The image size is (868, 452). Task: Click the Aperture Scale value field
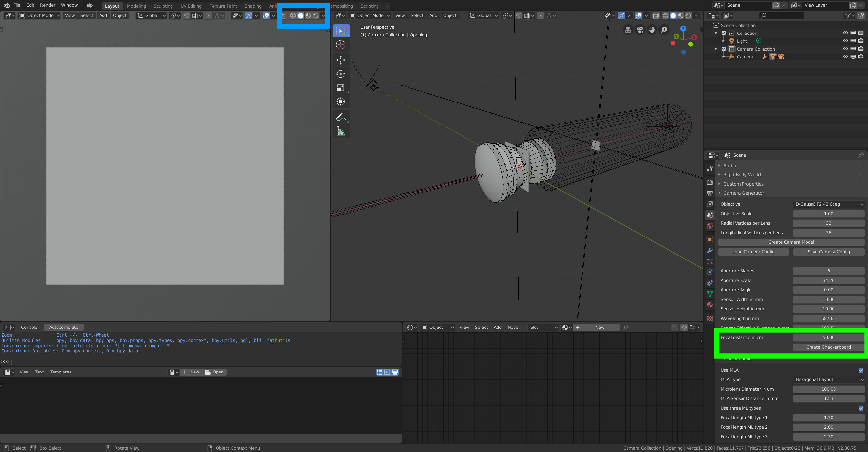tap(828, 280)
